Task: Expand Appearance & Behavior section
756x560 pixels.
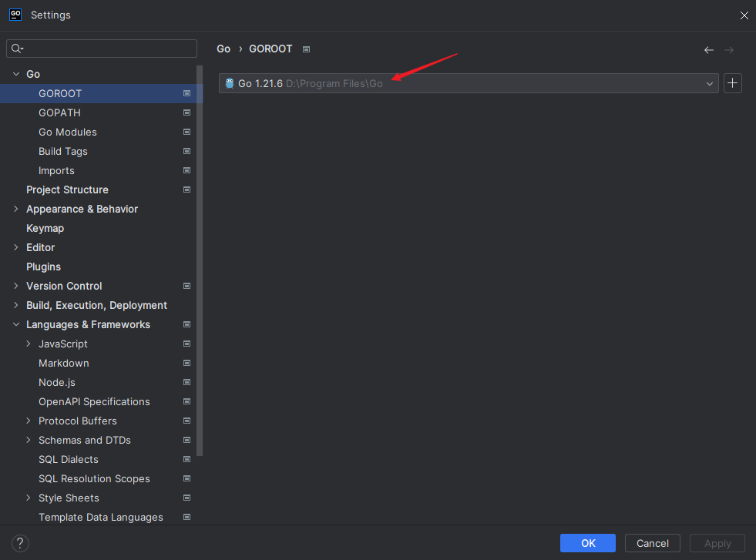Action: click(15, 209)
